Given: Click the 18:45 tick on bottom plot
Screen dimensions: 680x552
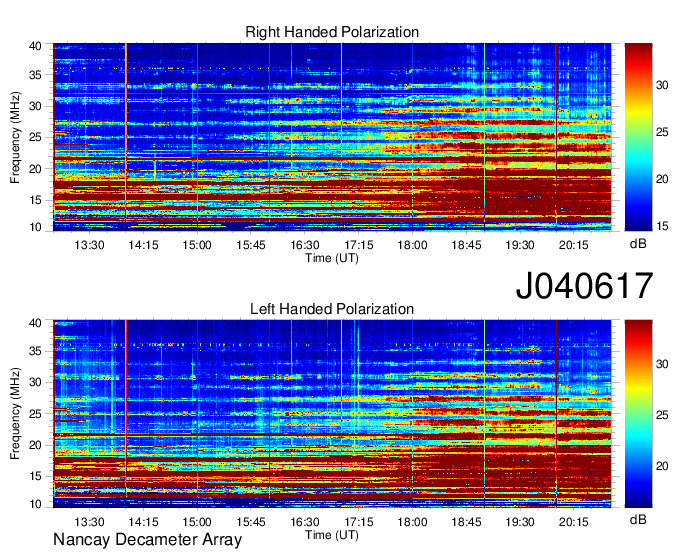Looking at the screenshot, I should coord(466,522).
